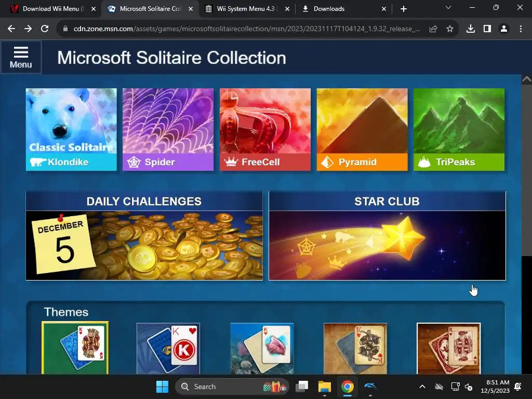Viewport: 532px width, 399px height.
Task: Show hidden system tray icons
Action: click(x=422, y=387)
